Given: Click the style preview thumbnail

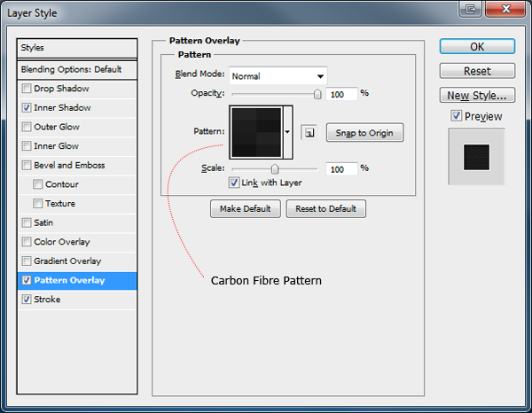Looking at the screenshot, I should (477, 157).
